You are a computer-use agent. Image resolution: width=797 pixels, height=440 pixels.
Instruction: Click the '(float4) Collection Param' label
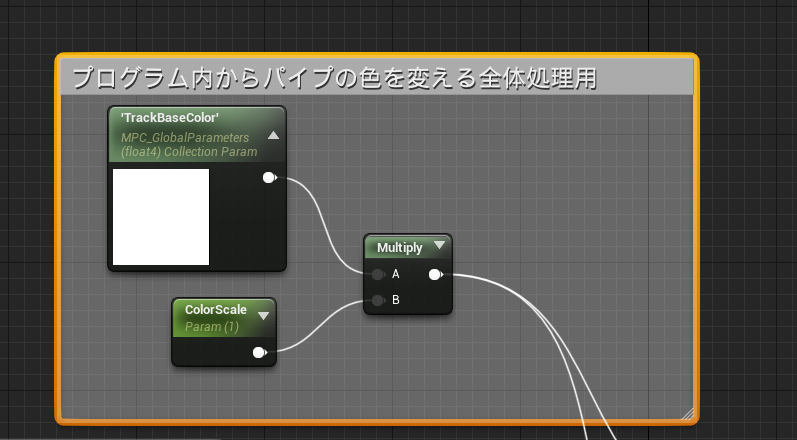pos(189,152)
